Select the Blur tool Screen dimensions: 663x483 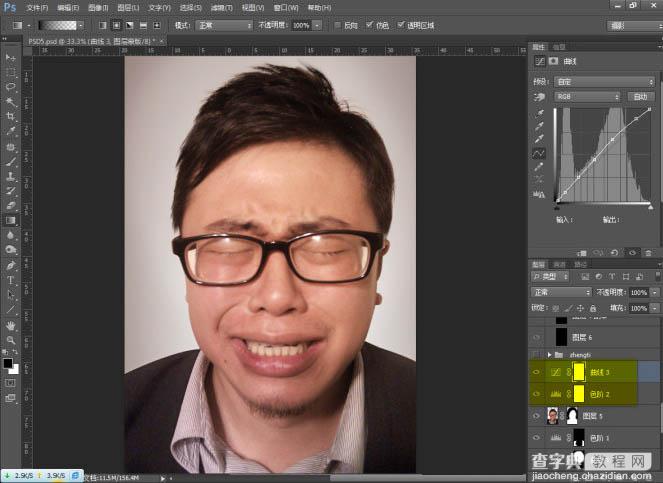(x=11, y=235)
